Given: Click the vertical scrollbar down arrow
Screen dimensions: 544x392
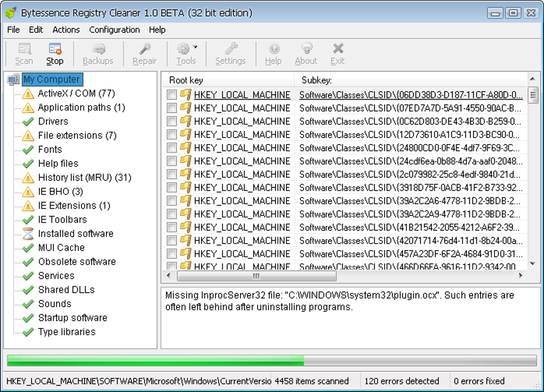Looking at the screenshot, I should 533,265.
